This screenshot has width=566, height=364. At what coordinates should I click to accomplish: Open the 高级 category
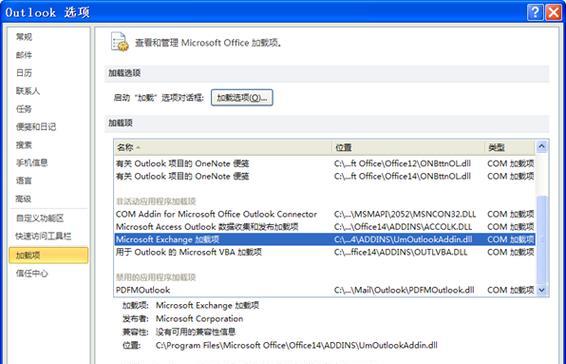tap(24, 199)
